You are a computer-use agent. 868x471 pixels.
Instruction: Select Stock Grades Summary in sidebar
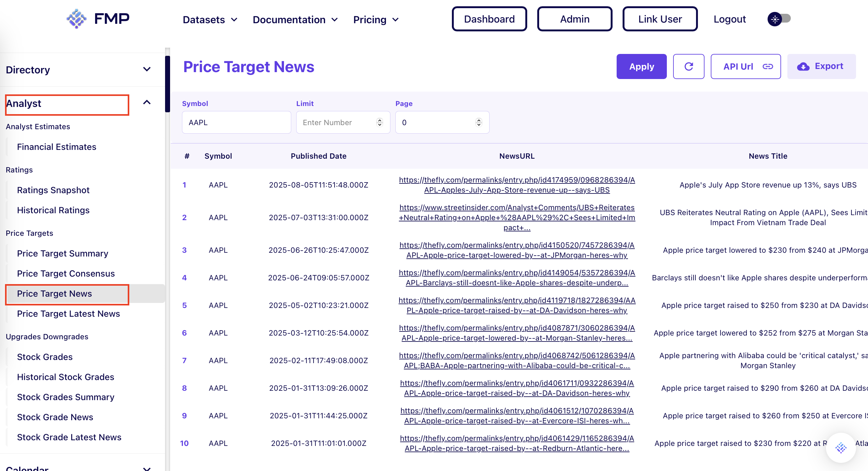pyautogui.click(x=66, y=397)
